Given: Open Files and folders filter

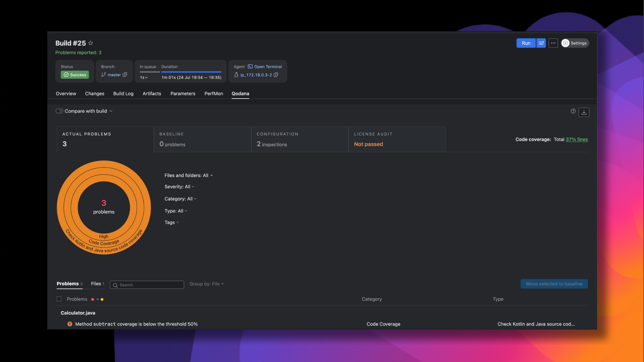Looking at the screenshot, I should (189, 175).
